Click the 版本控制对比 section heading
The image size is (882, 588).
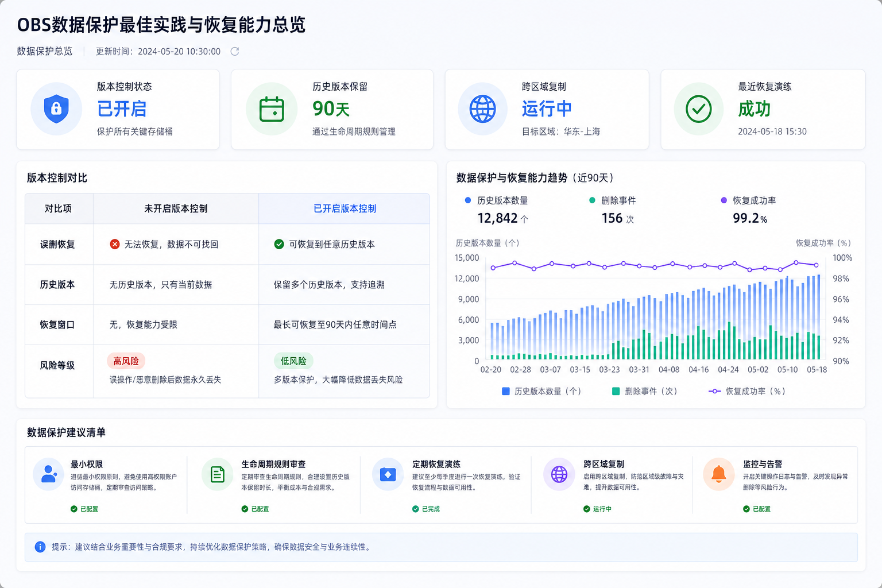(57, 178)
